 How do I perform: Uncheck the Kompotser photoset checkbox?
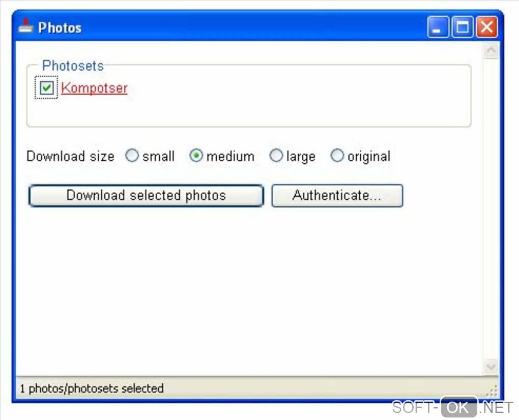46,87
